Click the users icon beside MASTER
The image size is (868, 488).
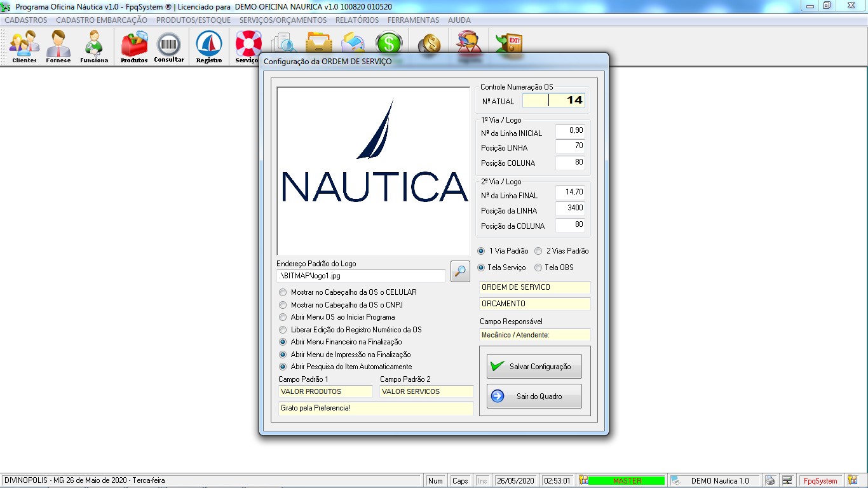(x=584, y=480)
